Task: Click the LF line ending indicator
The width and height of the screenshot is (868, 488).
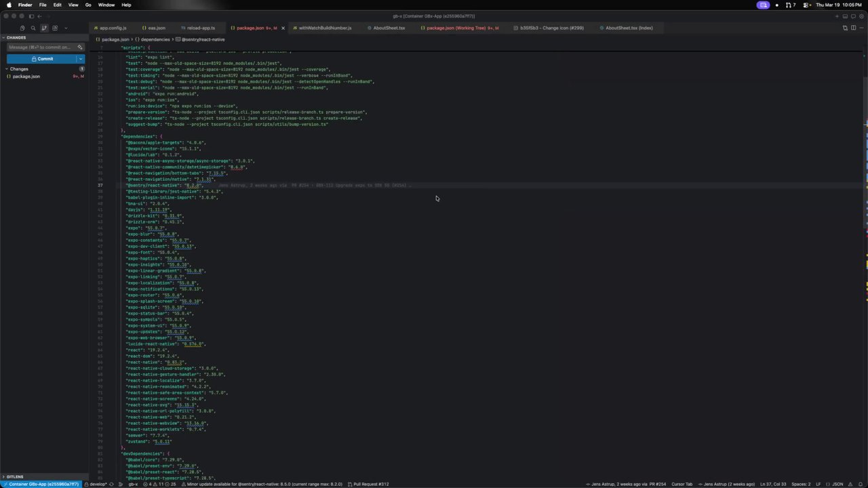Action: 818,484
